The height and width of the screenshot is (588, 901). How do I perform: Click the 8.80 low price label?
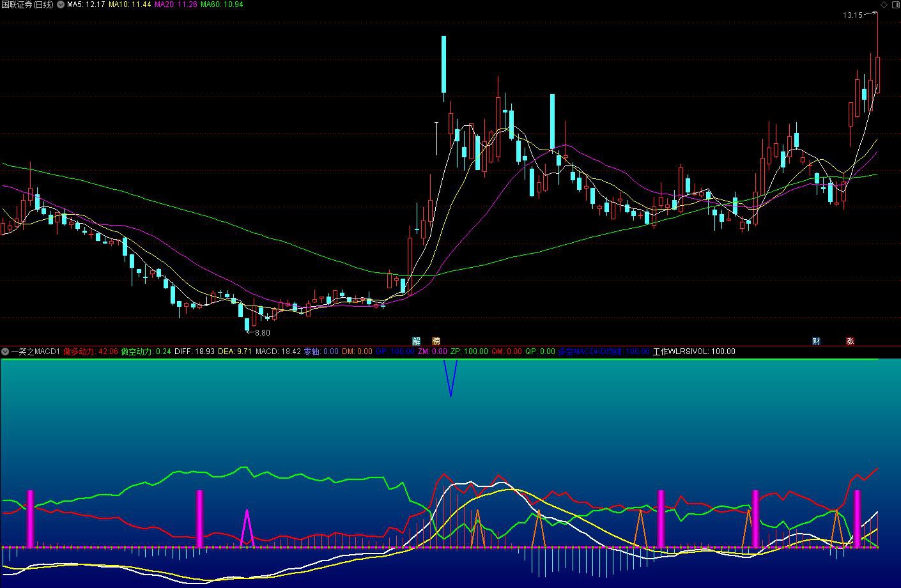click(263, 333)
